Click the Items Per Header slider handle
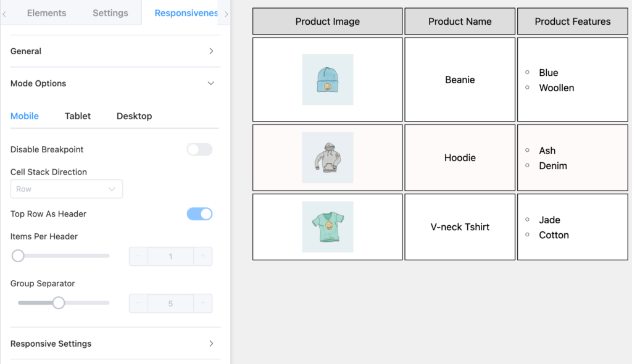 (x=18, y=255)
